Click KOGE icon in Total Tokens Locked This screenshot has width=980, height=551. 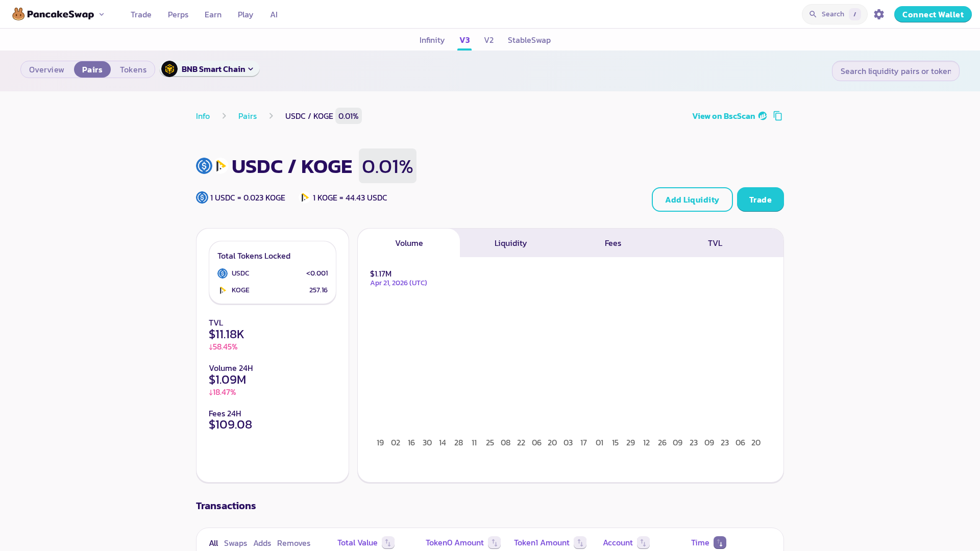click(x=223, y=290)
